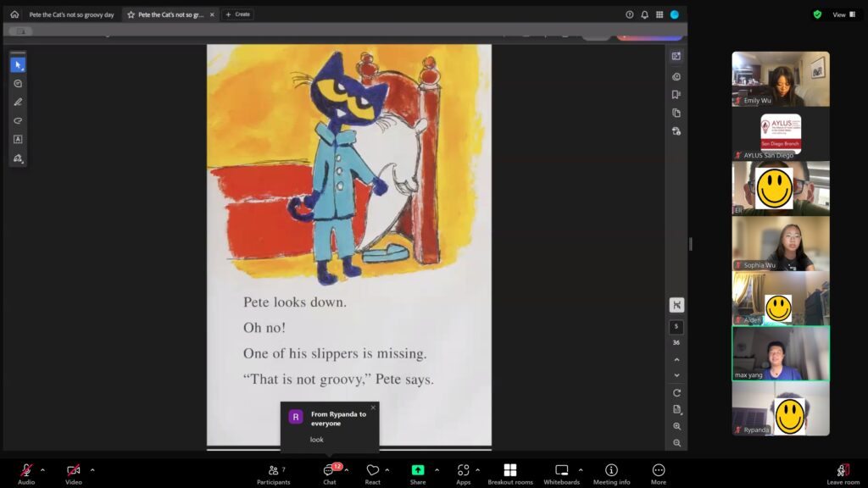Open the bookmarks panel icon
The height and width of the screenshot is (488, 868).
[x=676, y=95]
